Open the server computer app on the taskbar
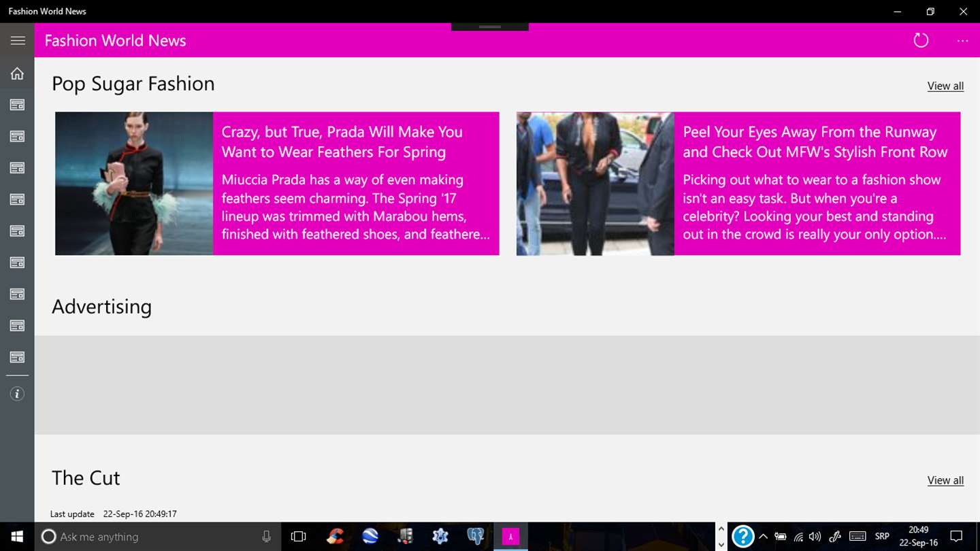Viewport: 980px width, 551px height. pyautogui.click(x=405, y=537)
